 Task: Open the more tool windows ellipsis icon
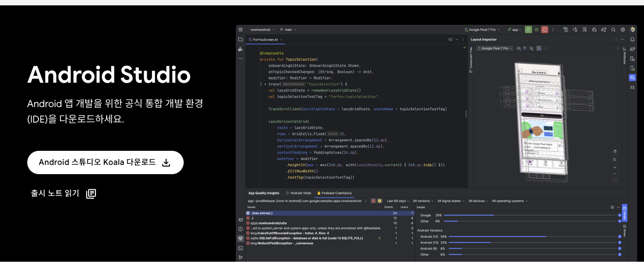click(241, 58)
